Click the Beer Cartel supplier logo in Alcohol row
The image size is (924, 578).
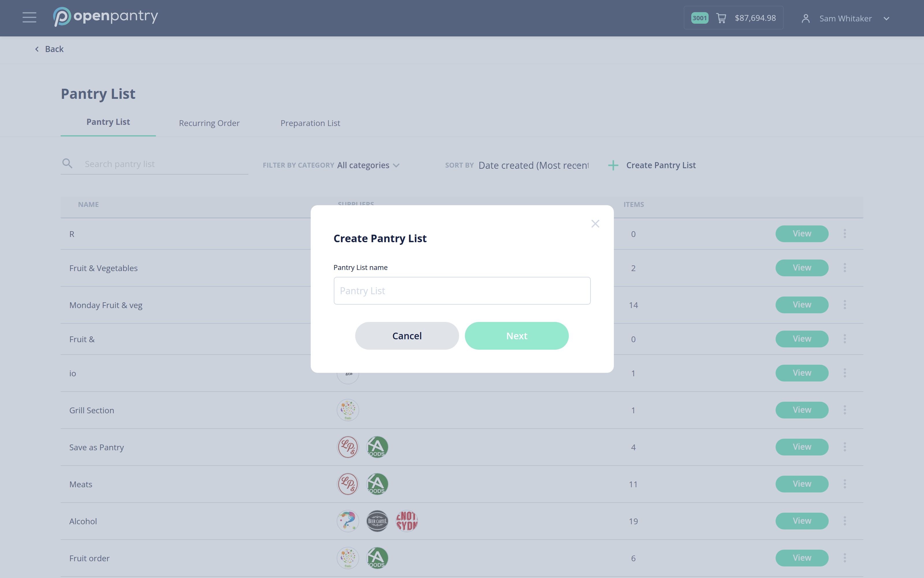(377, 521)
